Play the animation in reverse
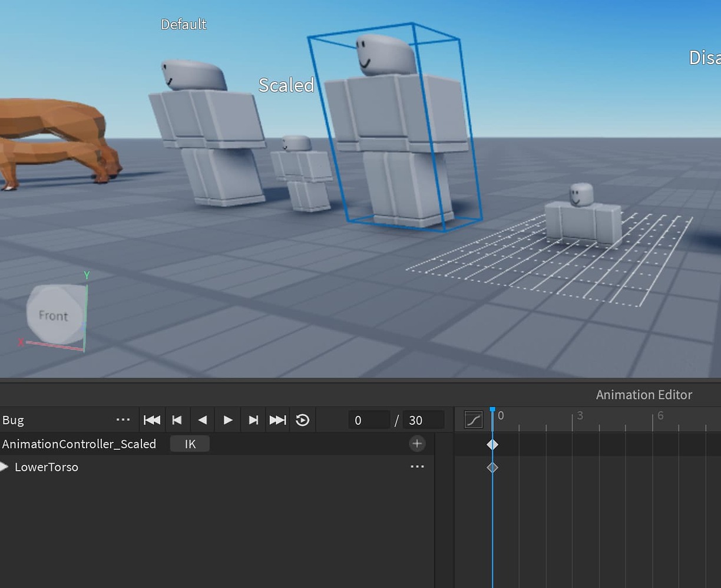This screenshot has width=721, height=588. pos(202,419)
